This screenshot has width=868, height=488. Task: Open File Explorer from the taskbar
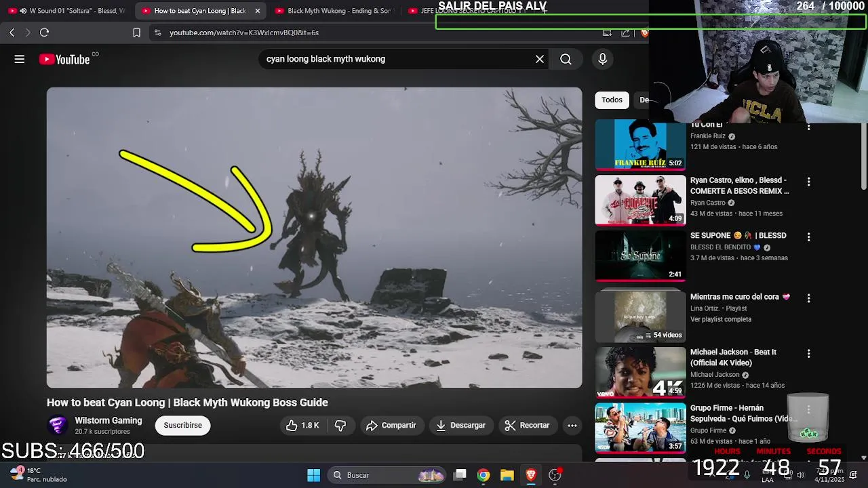pyautogui.click(x=507, y=475)
